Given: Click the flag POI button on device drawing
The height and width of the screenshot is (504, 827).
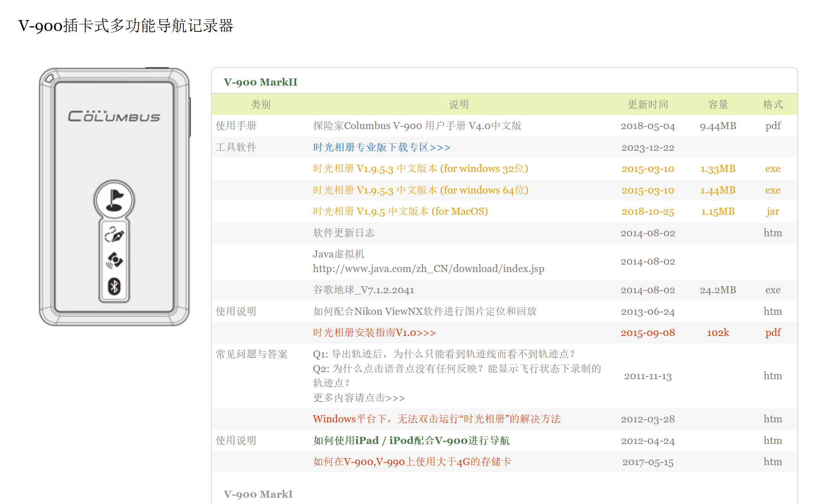Looking at the screenshot, I should (x=114, y=200).
